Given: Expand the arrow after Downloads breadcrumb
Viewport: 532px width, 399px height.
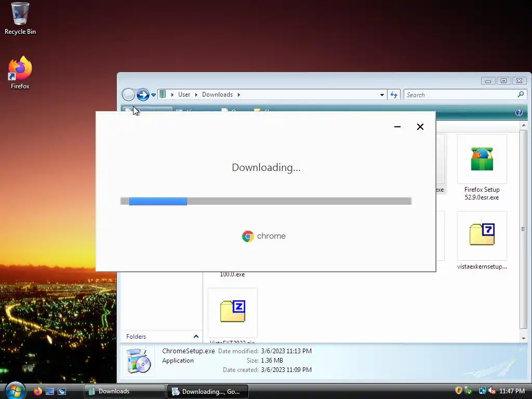Looking at the screenshot, I should point(239,95).
